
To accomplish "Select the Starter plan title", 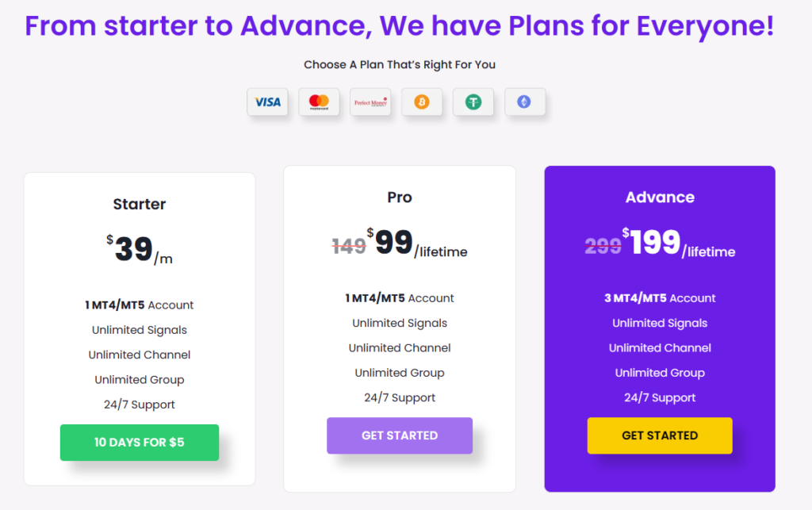I will [x=140, y=204].
